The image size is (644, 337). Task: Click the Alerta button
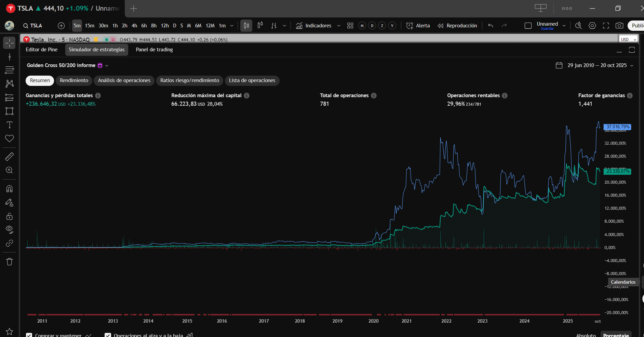coord(418,26)
